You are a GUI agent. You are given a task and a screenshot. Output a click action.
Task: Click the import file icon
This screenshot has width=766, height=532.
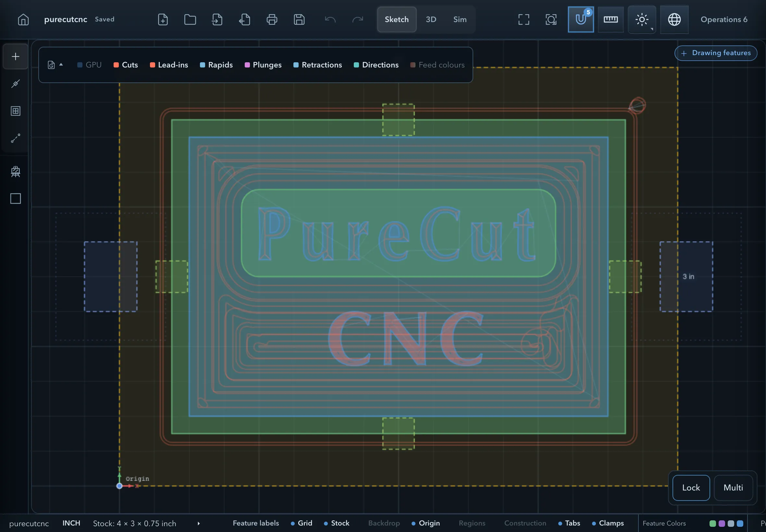(217, 19)
